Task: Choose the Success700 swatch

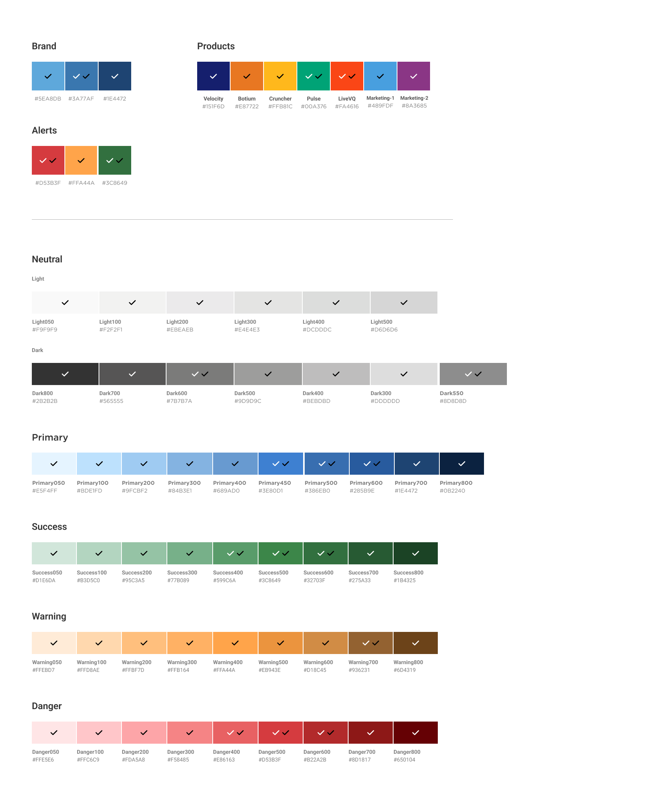Action: (x=371, y=553)
